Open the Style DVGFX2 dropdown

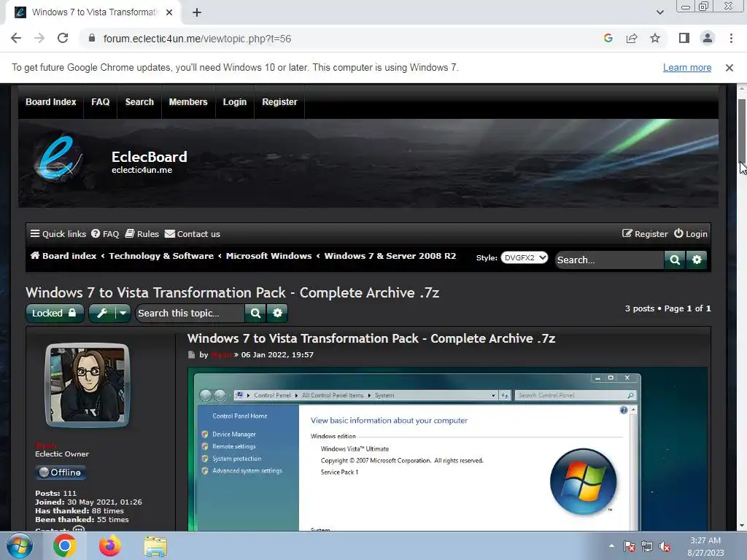(524, 257)
